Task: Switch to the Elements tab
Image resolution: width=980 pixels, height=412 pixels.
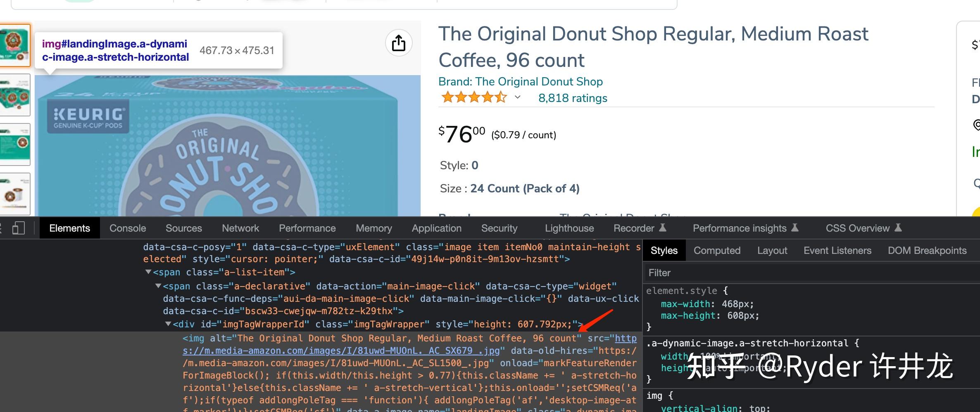Action: click(x=69, y=228)
